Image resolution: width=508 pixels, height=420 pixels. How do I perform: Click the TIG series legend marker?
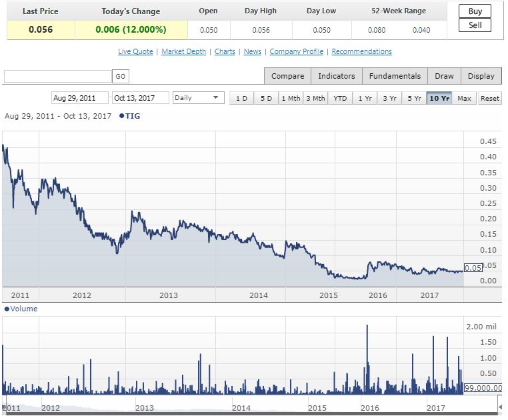tap(122, 116)
